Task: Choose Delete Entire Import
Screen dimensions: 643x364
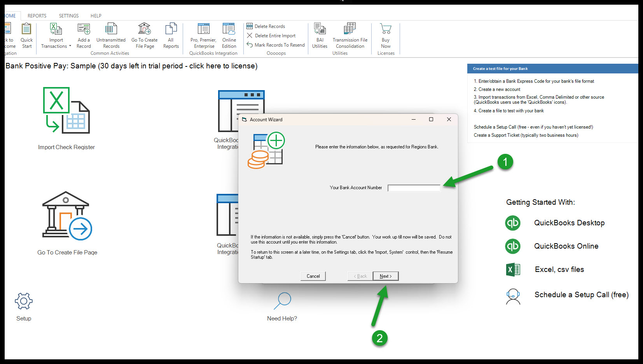Action: (271, 35)
